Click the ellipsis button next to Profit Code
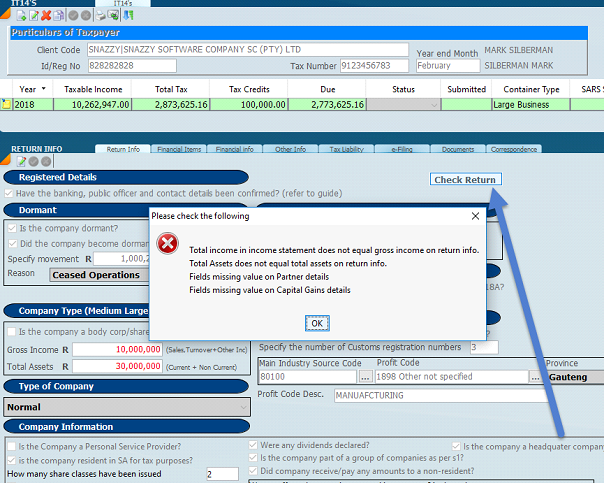This screenshot has height=483, width=605. tap(536, 378)
